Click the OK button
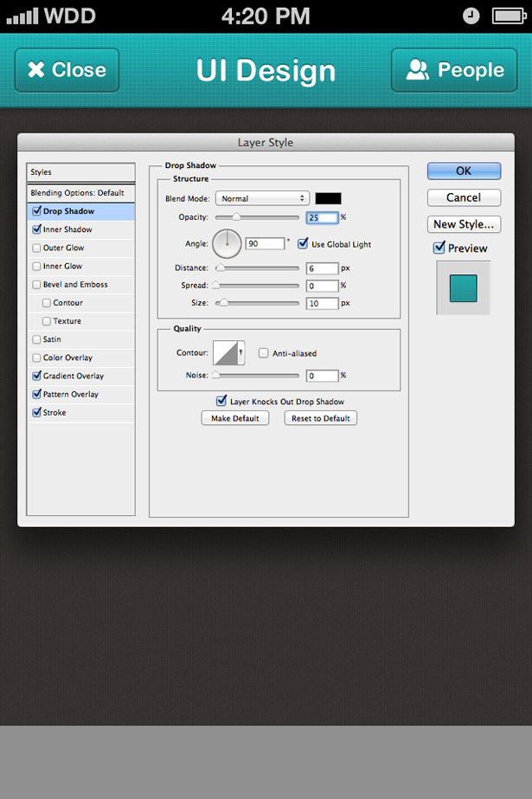Screen dimensions: 532x799 tap(464, 171)
